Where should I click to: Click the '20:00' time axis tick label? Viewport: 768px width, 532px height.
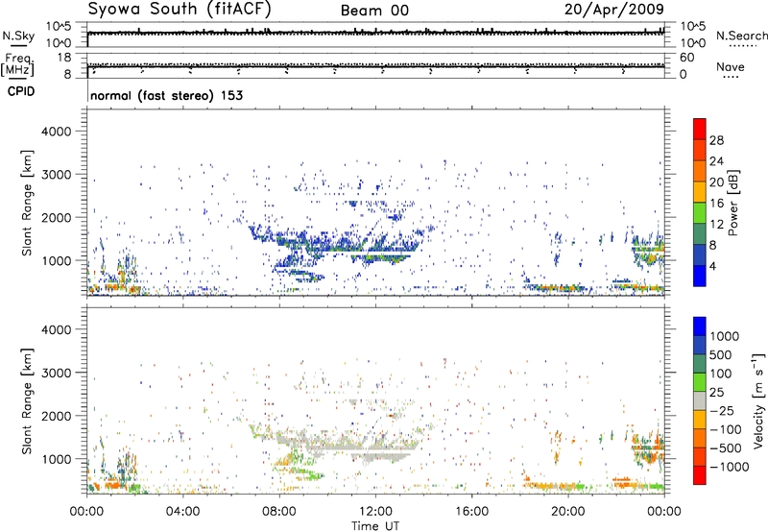[568, 512]
